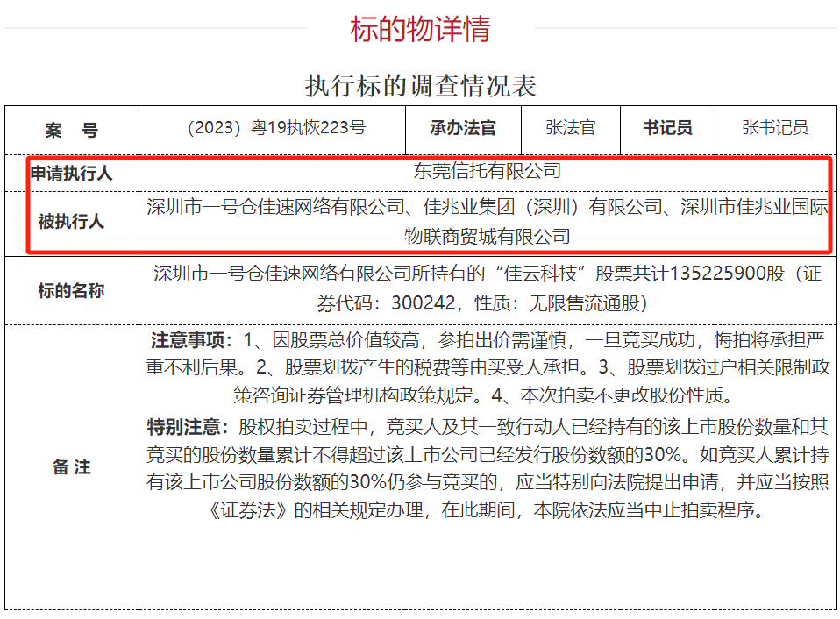Click the 备注 row label
Viewport: 840px width, 619px height.
click(71, 467)
